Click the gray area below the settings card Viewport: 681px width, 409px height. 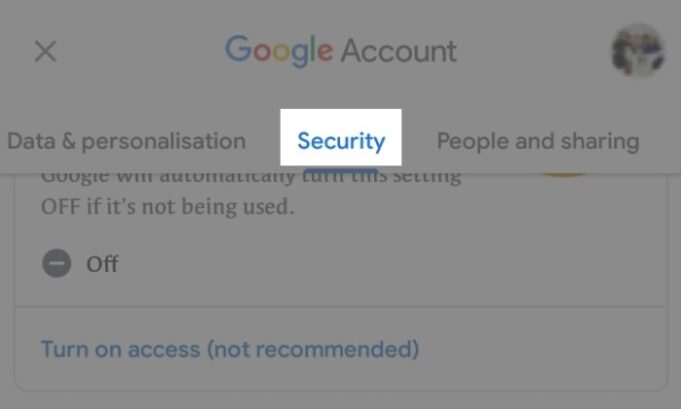341,402
